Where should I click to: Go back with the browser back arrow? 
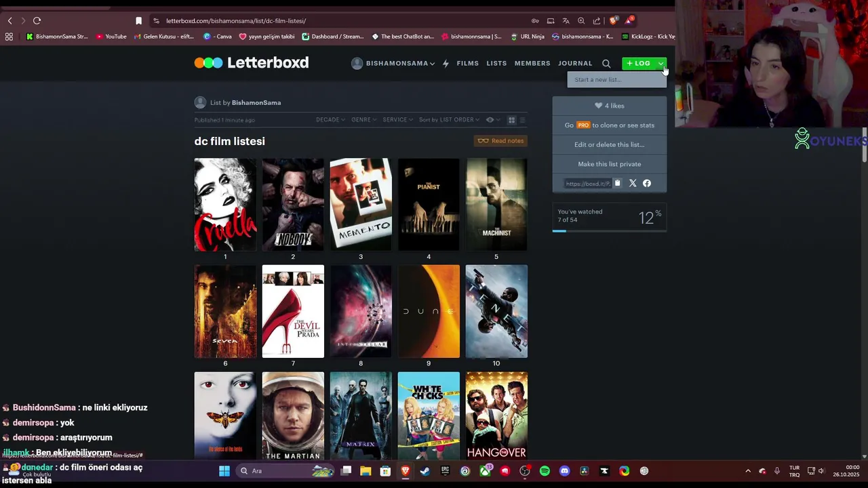[x=9, y=21]
